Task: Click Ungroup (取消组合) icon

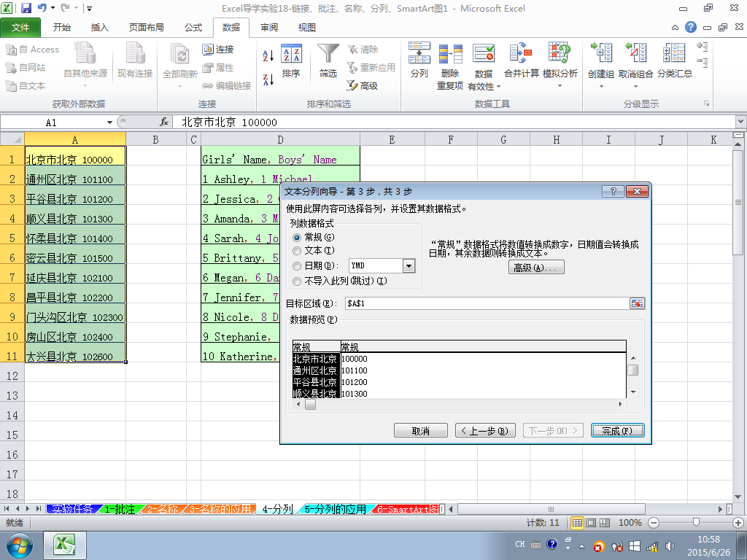Action: point(636,52)
